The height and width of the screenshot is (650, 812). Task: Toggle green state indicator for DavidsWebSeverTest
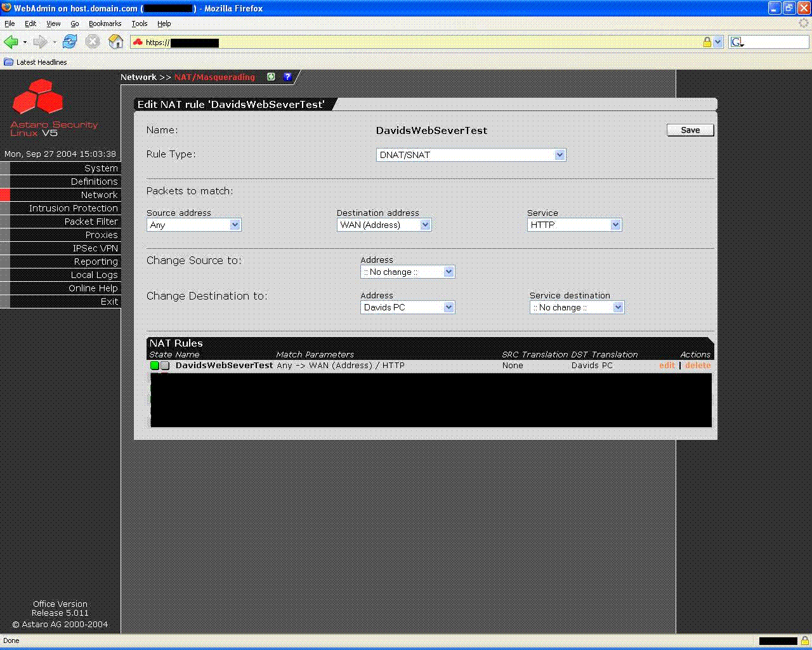[154, 366]
